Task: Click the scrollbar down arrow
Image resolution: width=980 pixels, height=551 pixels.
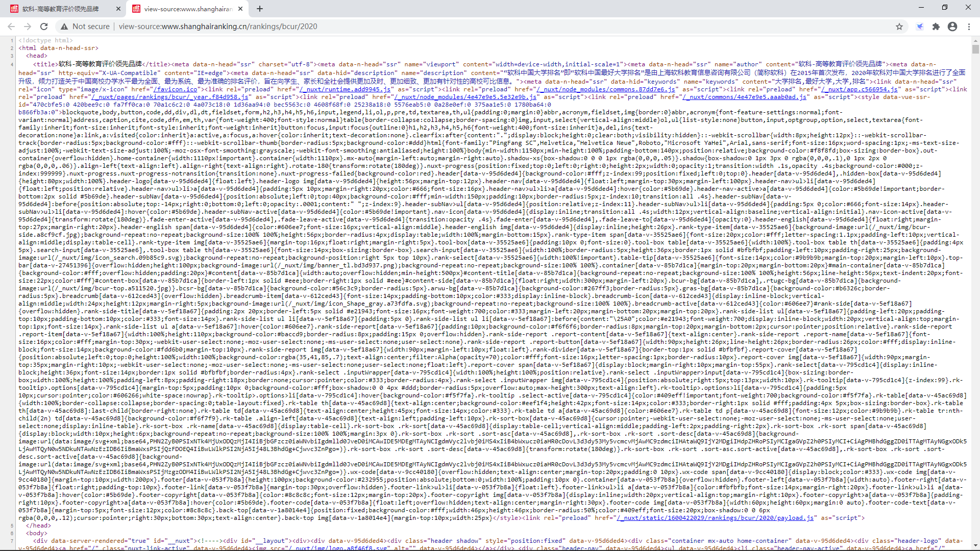Action: coord(975,547)
